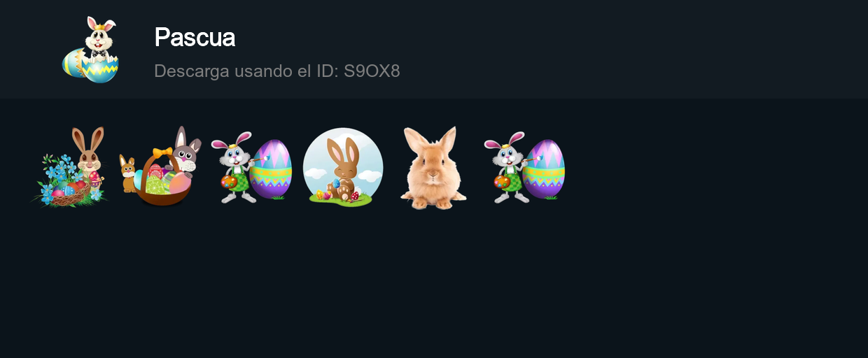This screenshot has height=358, width=868.
Task: Click the Pascua pack title
Action: pos(195,37)
